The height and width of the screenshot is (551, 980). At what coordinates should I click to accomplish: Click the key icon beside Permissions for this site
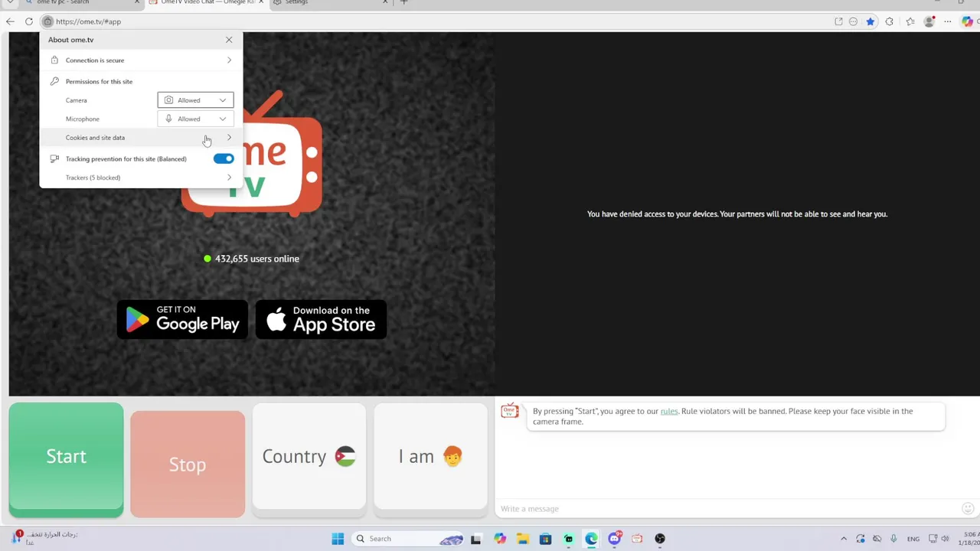(54, 81)
